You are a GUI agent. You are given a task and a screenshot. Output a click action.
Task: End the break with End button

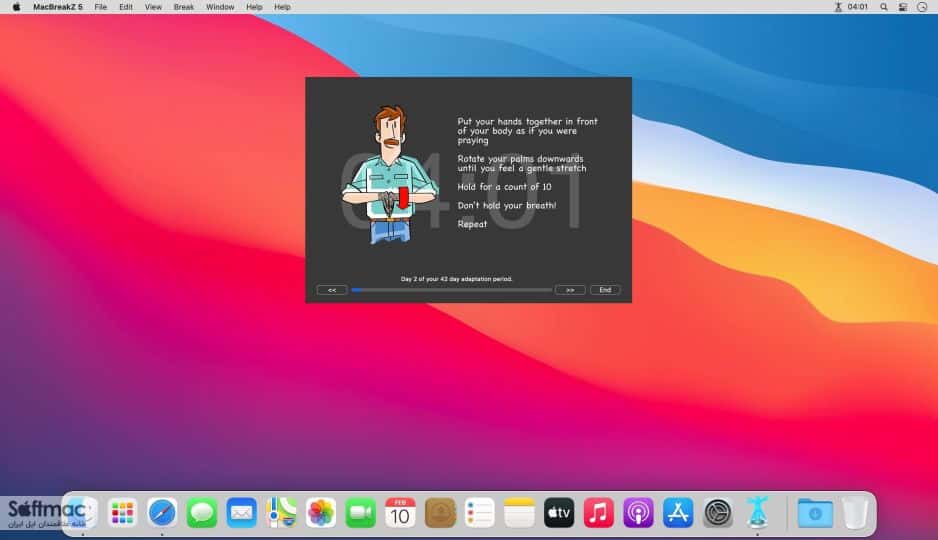(605, 290)
